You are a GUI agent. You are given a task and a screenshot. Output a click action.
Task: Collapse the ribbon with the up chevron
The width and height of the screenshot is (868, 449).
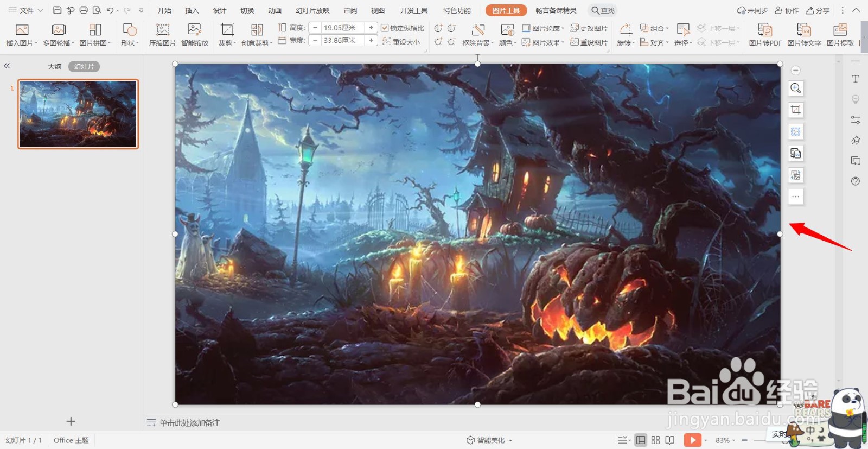(857, 10)
